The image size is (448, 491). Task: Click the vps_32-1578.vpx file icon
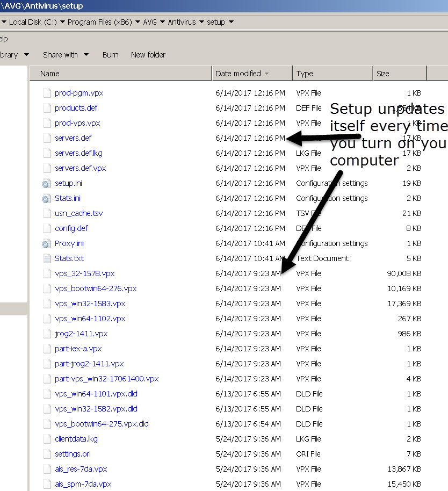point(47,273)
